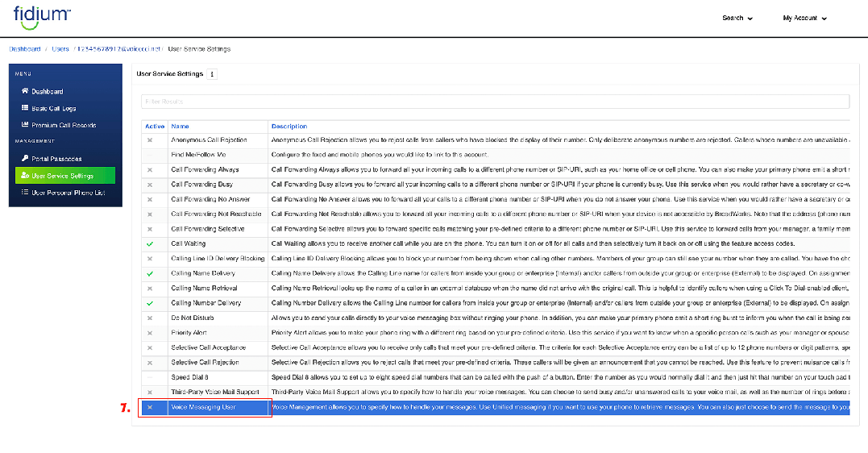Sort the table by Name column header
Viewport: 868px width, 453px height.
point(180,127)
